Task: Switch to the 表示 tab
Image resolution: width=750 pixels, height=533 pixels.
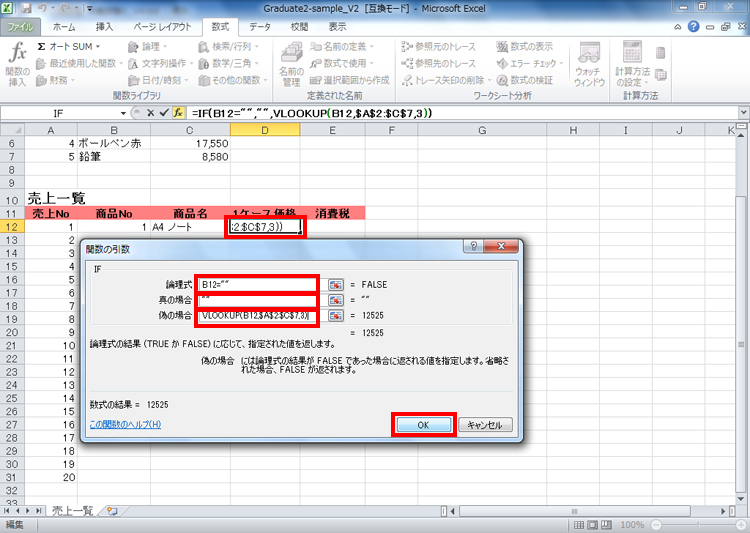Action: [x=337, y=27]
